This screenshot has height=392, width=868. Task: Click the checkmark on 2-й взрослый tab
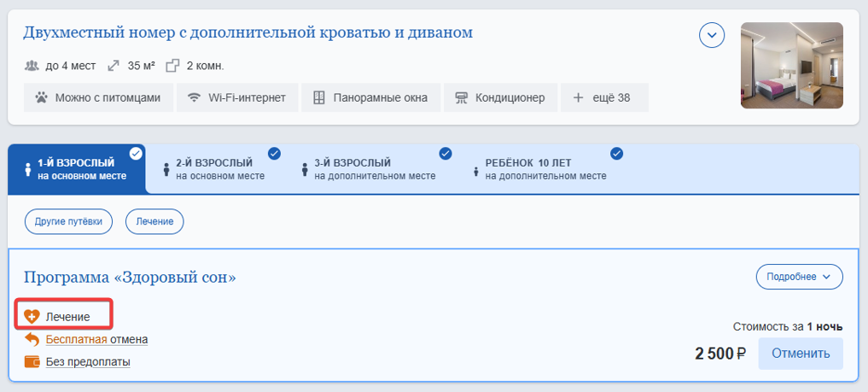[x=274, y=154]
